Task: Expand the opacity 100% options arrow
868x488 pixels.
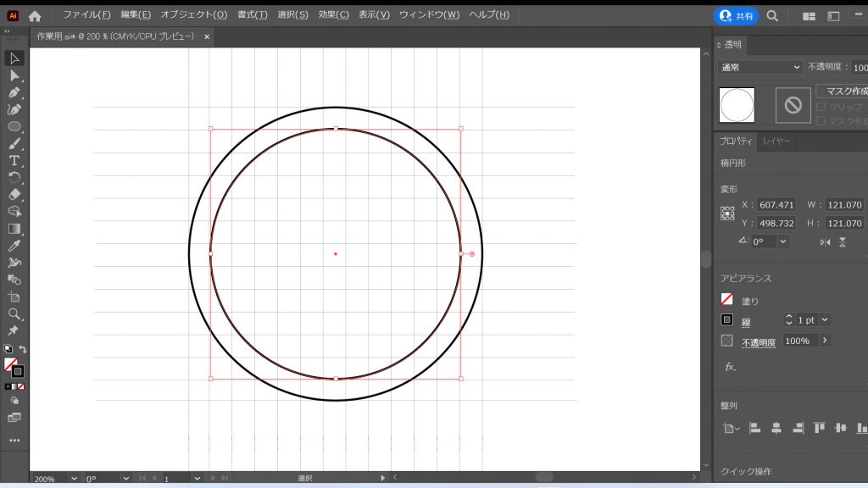Action: tap(824, 341)
